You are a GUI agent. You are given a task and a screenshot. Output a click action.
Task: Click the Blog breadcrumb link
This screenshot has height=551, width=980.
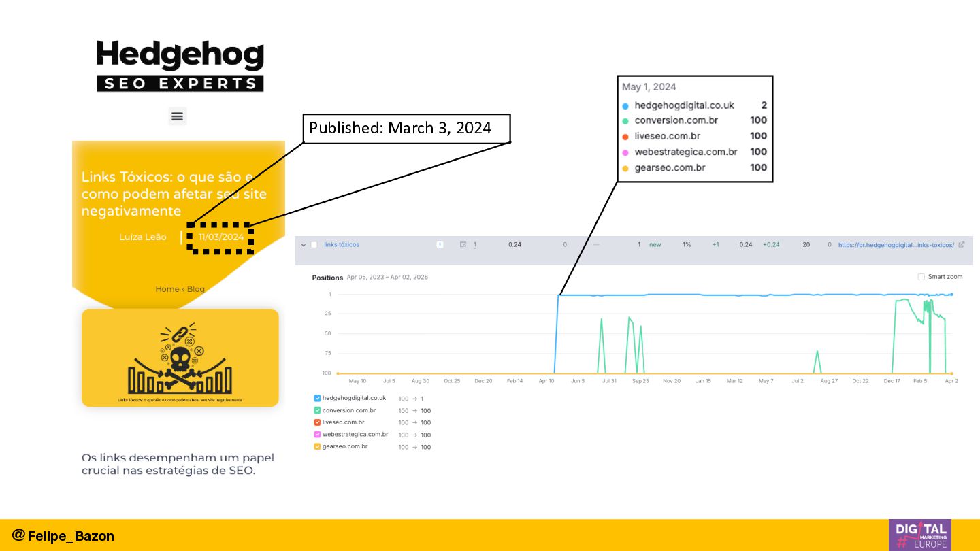[196, 289]
